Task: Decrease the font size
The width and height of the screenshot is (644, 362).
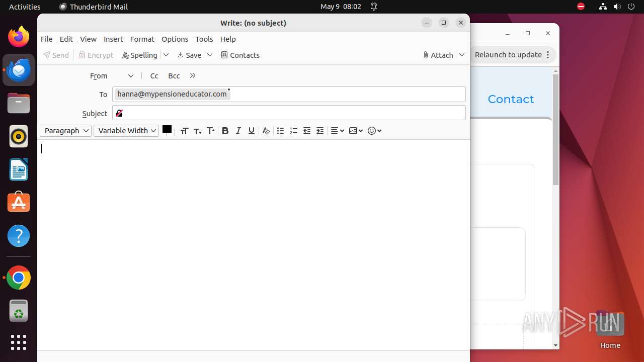Action: pos(198,131)
